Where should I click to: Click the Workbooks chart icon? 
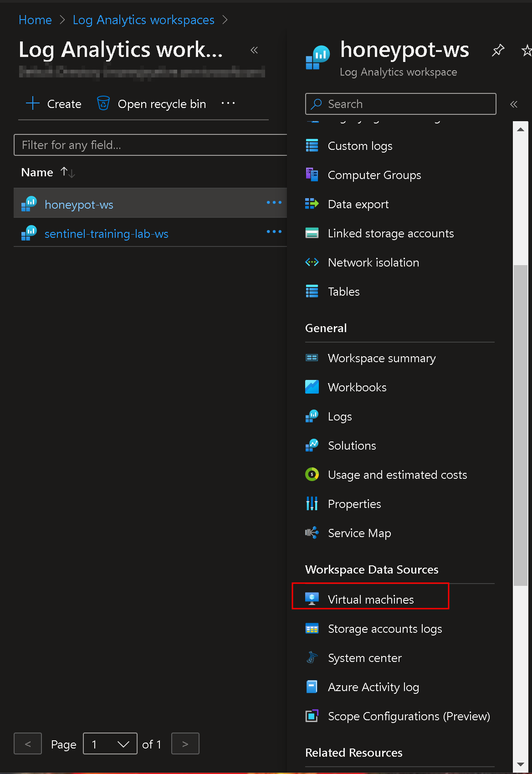312,387
